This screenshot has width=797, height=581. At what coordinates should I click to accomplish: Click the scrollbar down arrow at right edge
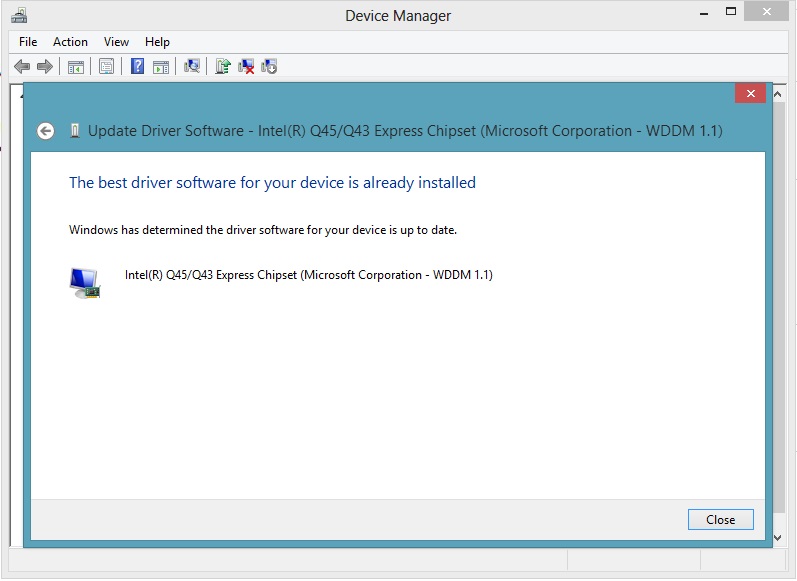[x=781, y=538]
